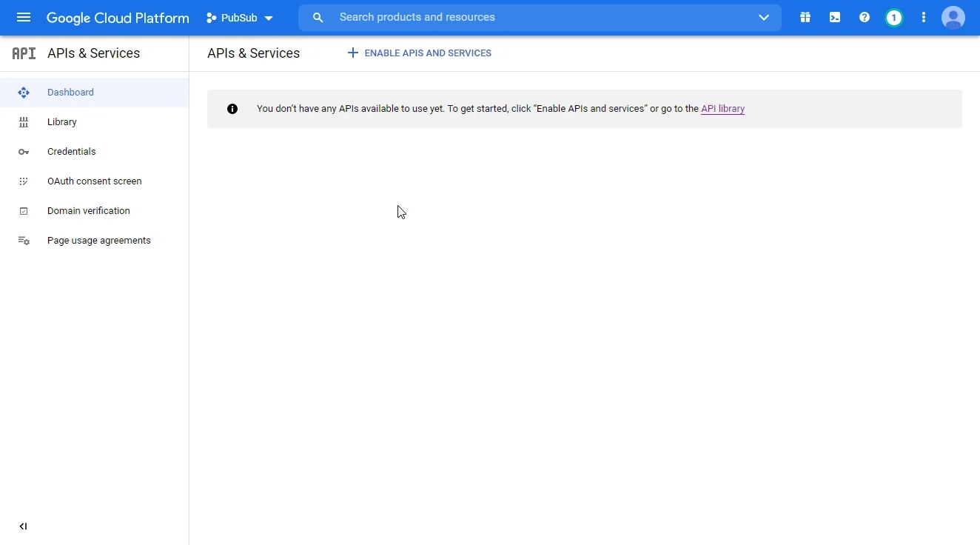Image resolution: width=980 pixels, height=545 pixels.
Task: Open the user account avatar
Action: (x=953, y=17)
